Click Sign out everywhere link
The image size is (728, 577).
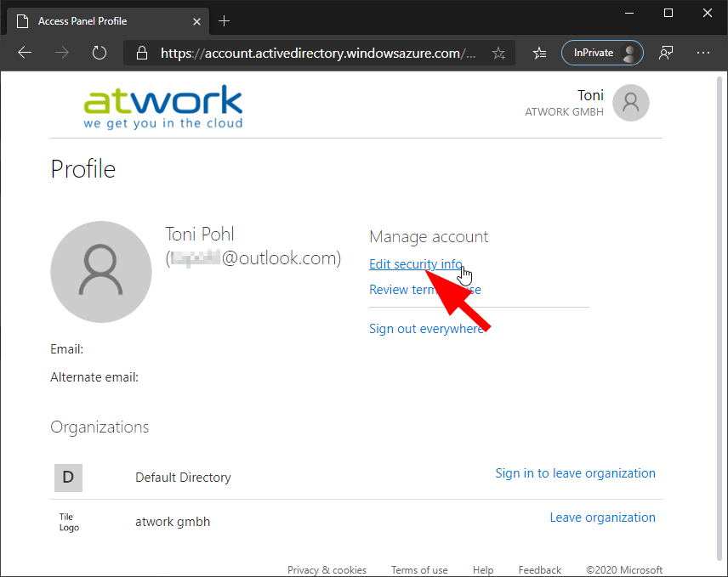coord(426,329)
